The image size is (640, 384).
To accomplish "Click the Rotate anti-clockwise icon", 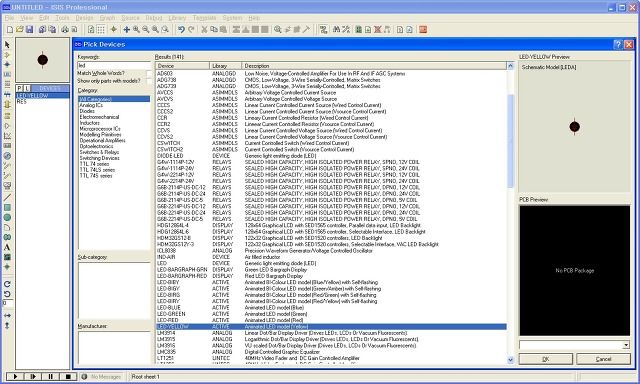I will (7, 294).
